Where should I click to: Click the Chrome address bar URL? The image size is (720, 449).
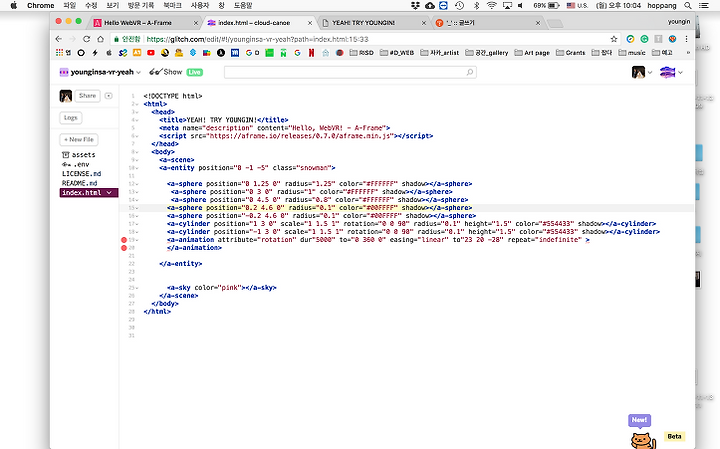click(257, 39)
